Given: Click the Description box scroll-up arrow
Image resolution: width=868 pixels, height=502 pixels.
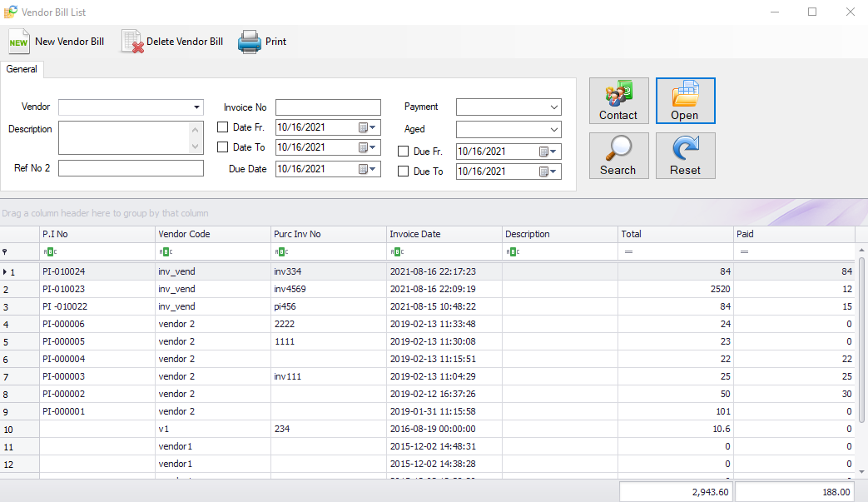Looking at the screenshot, I should 195,130.
